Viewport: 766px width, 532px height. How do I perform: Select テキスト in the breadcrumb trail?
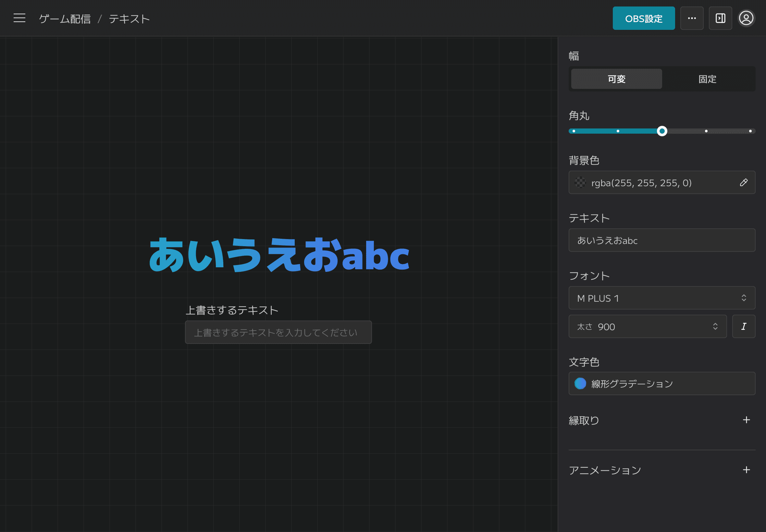pyautogui.click(x=129, y=18)
